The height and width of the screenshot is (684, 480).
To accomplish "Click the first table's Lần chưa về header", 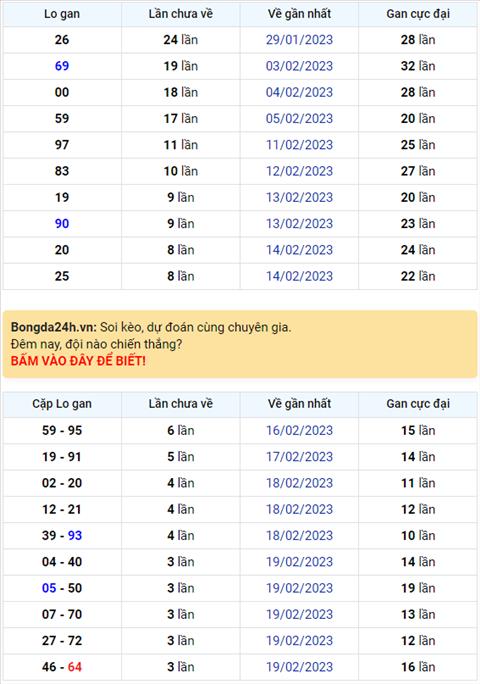I will click(x=181, y=14).
